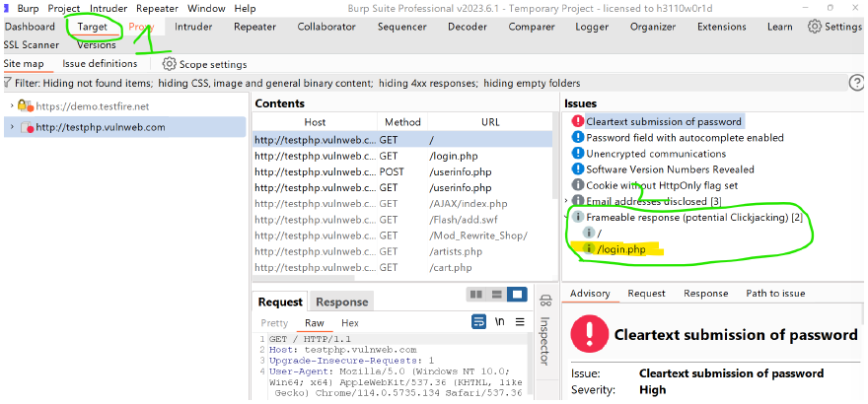The height and width of the screenshot is (404, 868).
Task: Sort contents by the URL column header
Action: [x=490, y=122]
